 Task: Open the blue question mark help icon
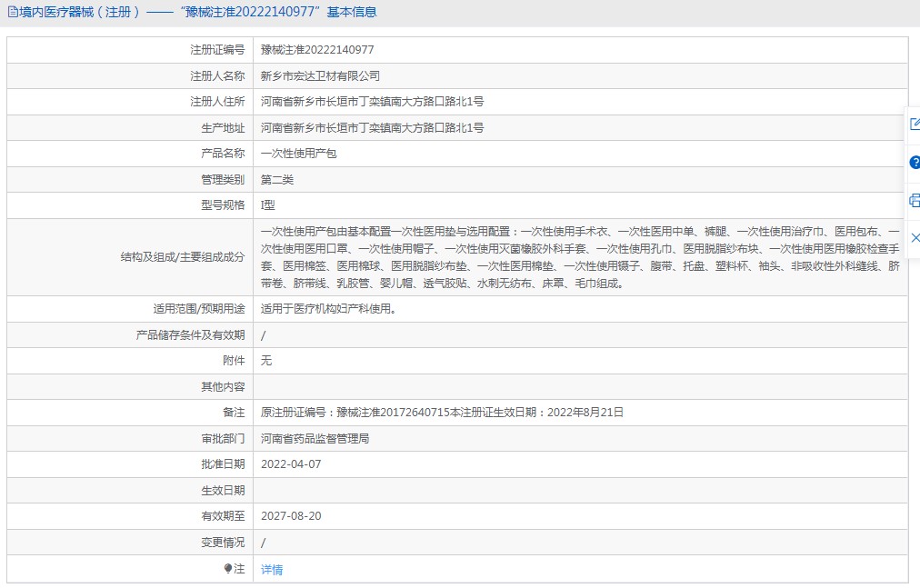click(x=915, y=163)
